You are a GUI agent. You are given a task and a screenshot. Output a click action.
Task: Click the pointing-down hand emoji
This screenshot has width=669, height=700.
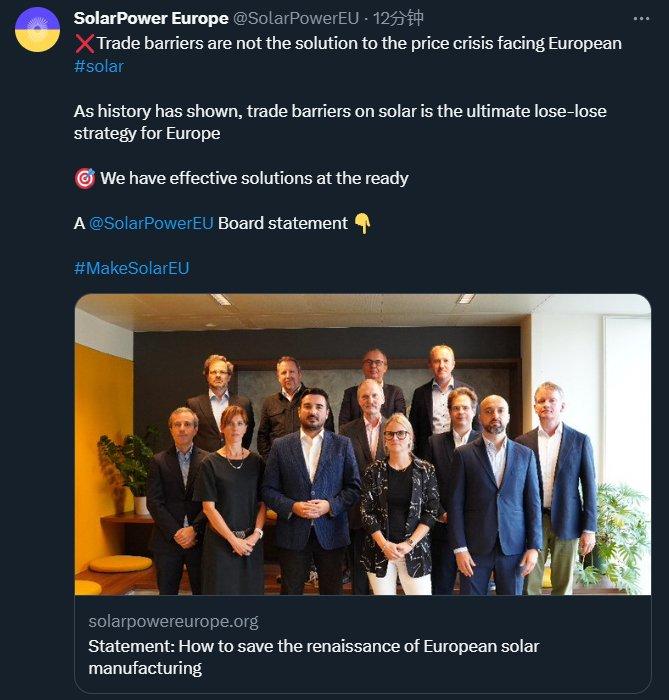362,223
